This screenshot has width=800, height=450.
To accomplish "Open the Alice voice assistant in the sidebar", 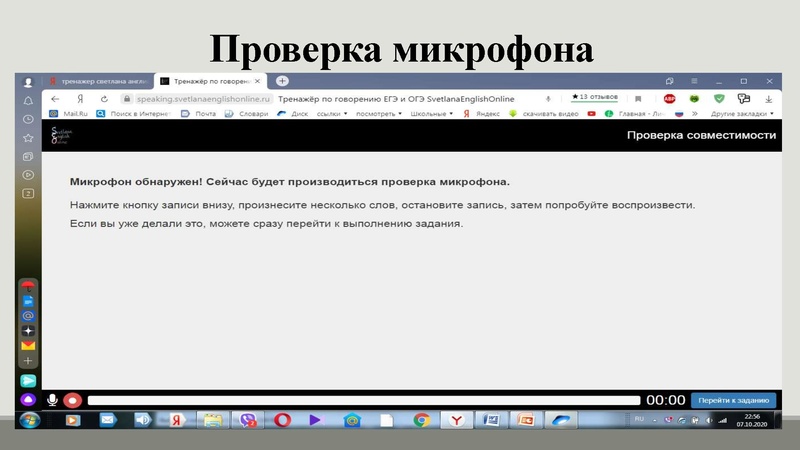I will (x=28, y=399).
